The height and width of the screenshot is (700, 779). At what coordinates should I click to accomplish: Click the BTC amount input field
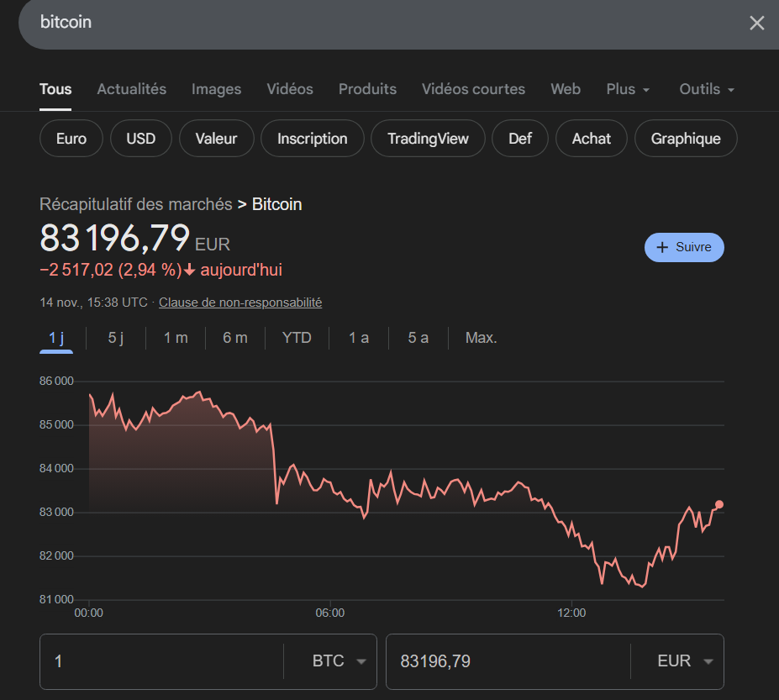160,661
